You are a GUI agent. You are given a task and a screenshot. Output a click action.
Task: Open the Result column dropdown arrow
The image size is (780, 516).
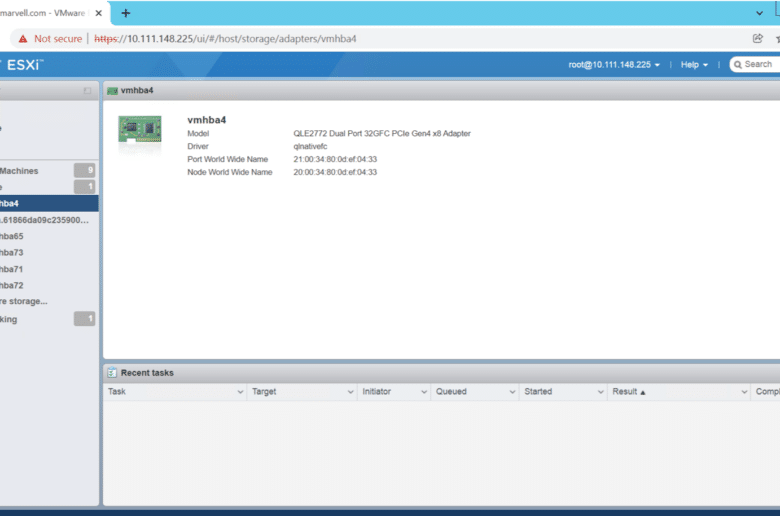click(x=744, y=392)
